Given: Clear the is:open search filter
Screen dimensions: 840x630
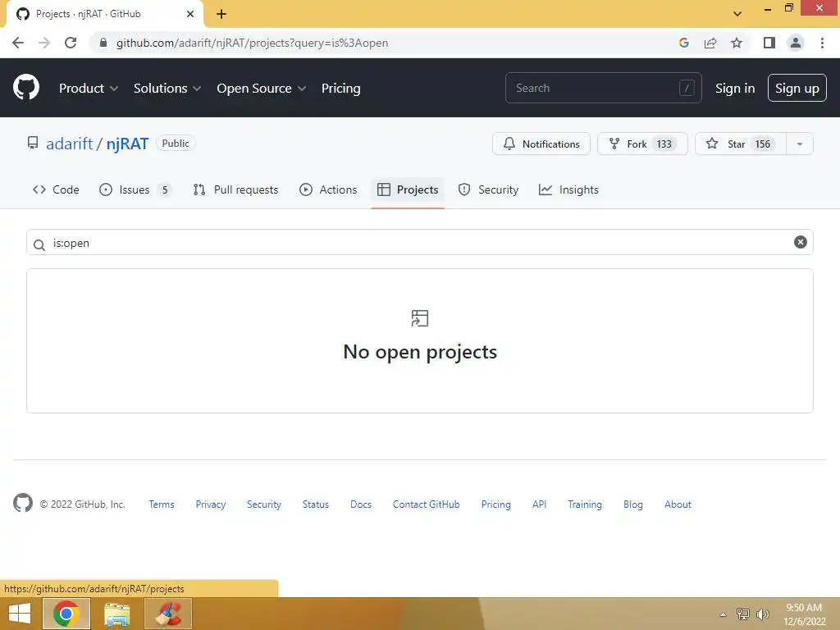Looking at the screenshot, I should tap(800, 242).
